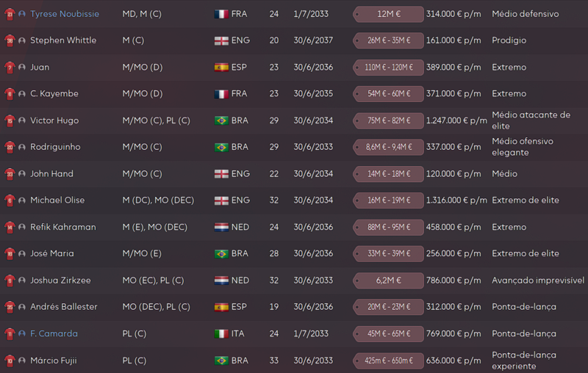The height and width of the screenshot is (373, 588).
Task: Click Márcio Fujii's number 10 shirt icon
Action: tap(10, 361)
